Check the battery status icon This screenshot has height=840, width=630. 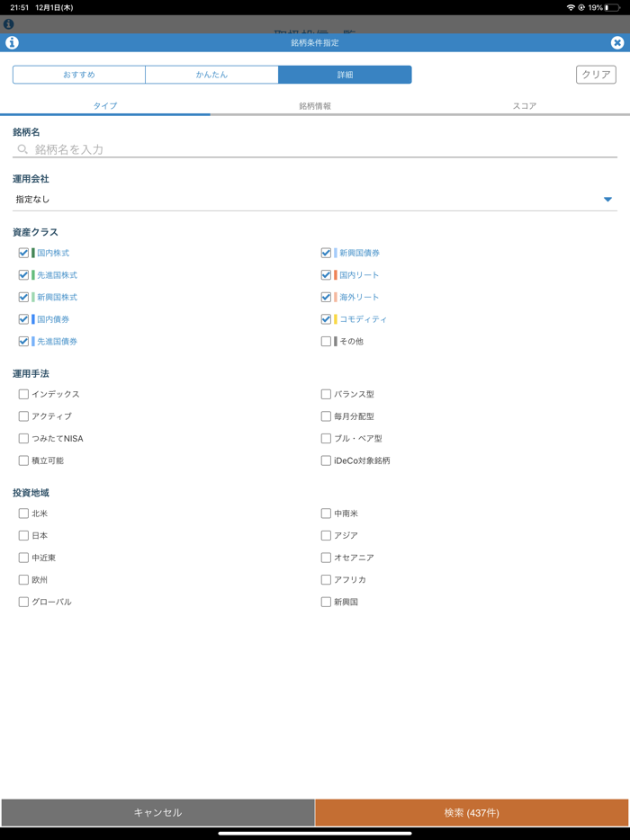point(612,7)
